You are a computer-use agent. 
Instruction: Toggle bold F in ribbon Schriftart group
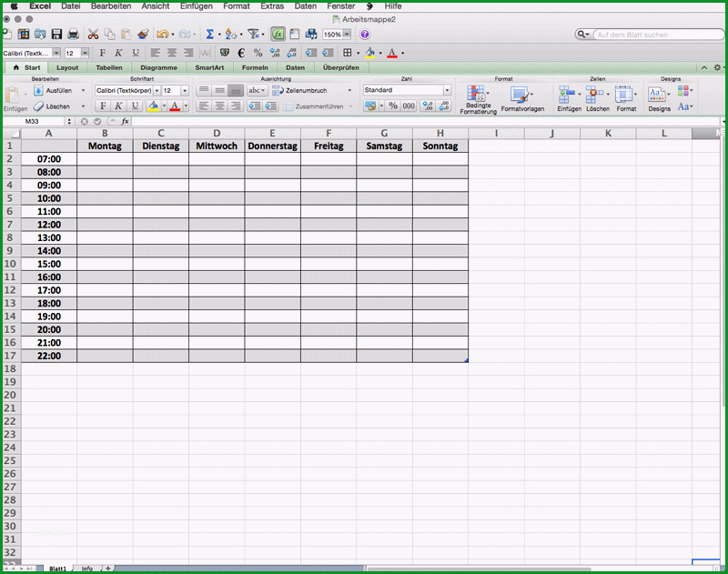103,106
